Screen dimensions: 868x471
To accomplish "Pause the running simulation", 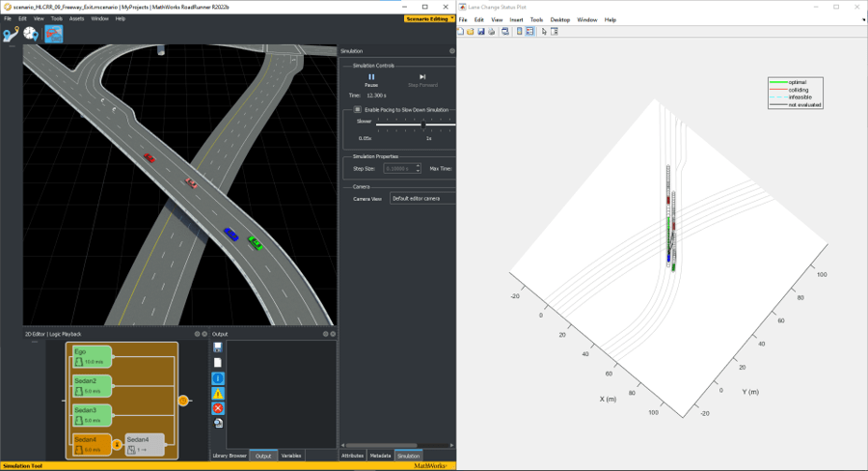I will pyautogui.click(x=371, y=78).
